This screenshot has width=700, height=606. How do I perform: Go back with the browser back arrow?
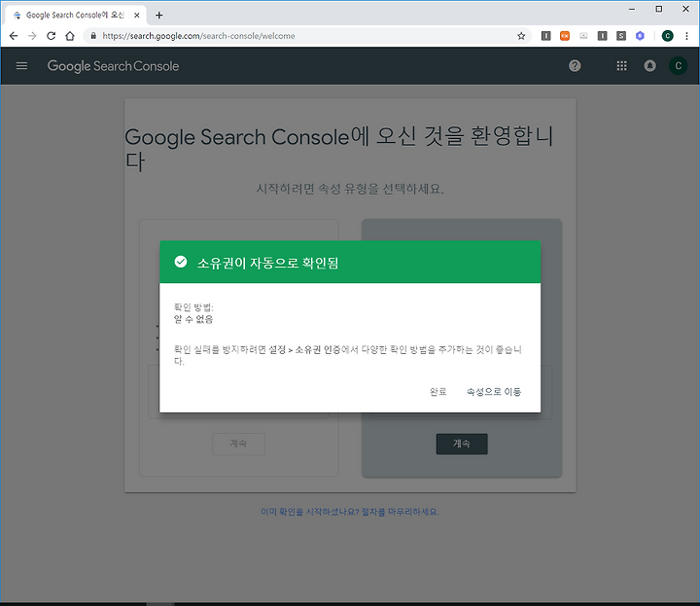(x=14, y=36)
